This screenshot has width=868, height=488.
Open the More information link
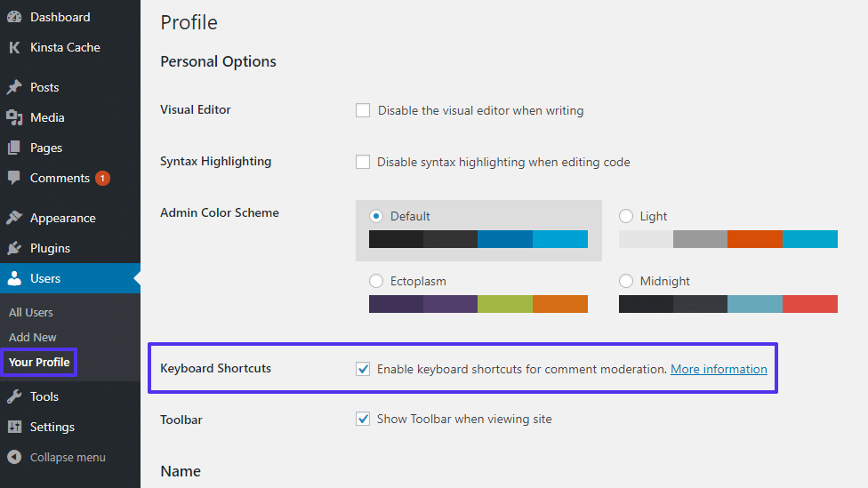pyautogui.click(x=719, y=369)
